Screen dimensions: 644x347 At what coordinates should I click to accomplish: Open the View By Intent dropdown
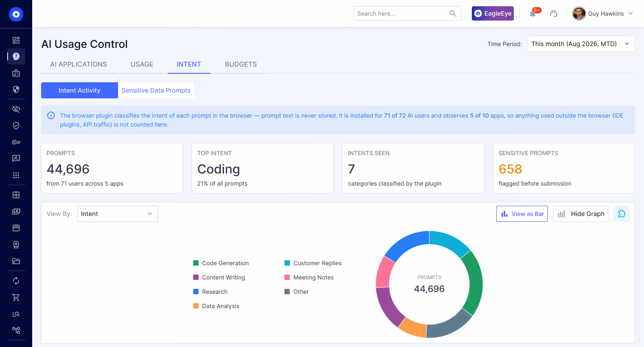click(x=118, y=214)
